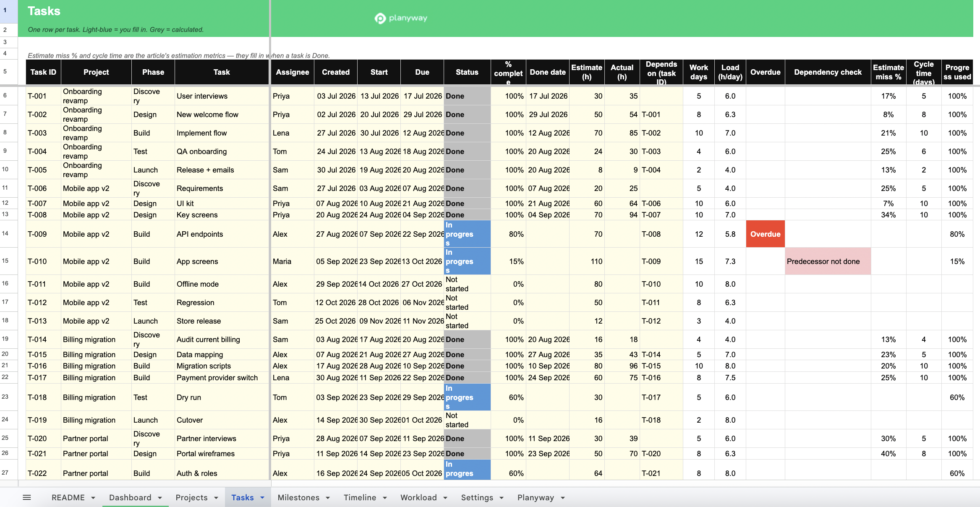Screen dimensions: 980x507
Task: Select task cell 'Release + emails'
Action: tap(222, 170)
